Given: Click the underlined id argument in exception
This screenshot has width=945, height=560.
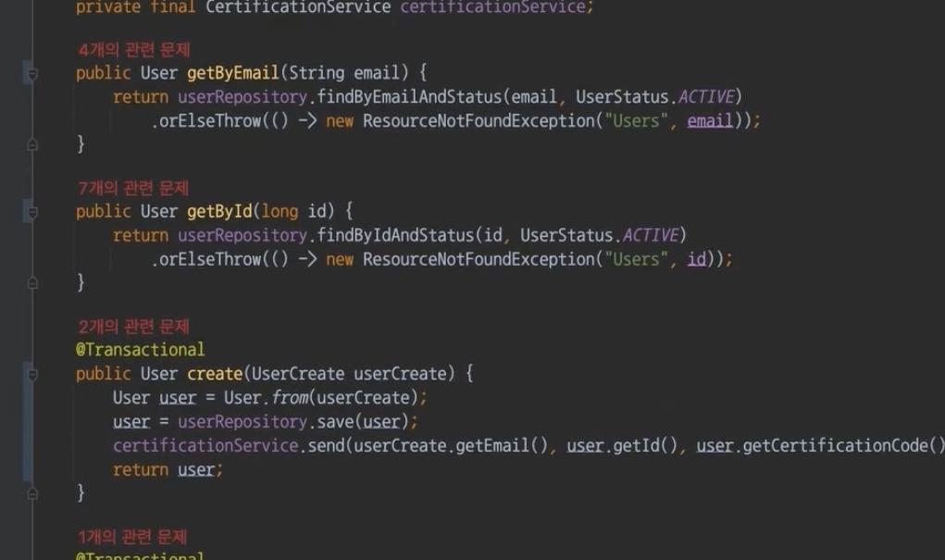Looking at the screenshot, I should tap(696, 259).
